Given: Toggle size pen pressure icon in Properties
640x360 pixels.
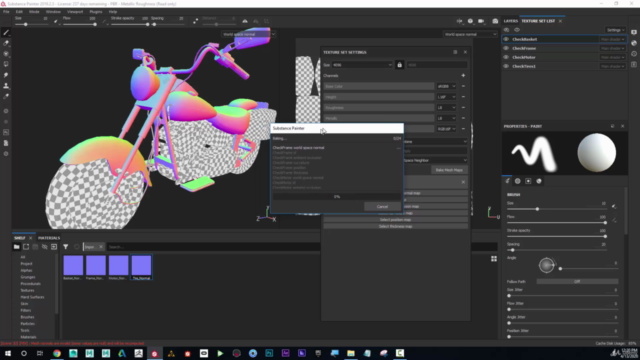Looking at the screenshot, I should [x=614, y=207].
